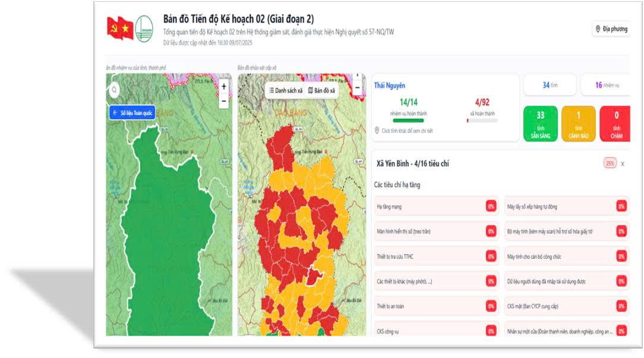This screenshot has height=358, width=644.
Task: Open the 'Địa phương' locality selector
Action: [x=611, y=29]
